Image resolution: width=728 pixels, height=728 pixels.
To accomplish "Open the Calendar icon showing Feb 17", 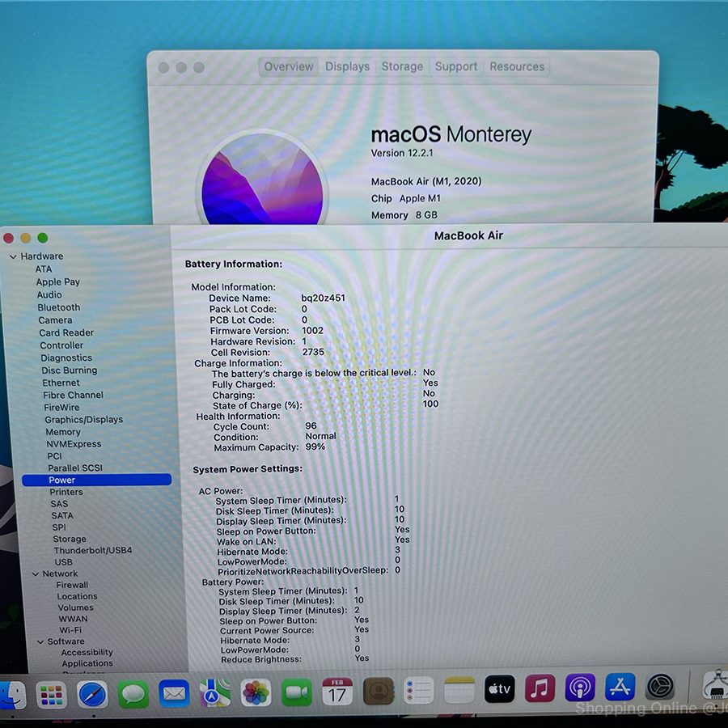I will 337,692.
